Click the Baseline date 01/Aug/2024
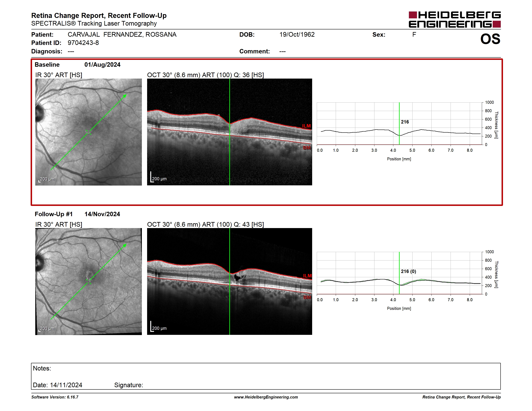Screen dimensions: 532x411 point(102,64)
